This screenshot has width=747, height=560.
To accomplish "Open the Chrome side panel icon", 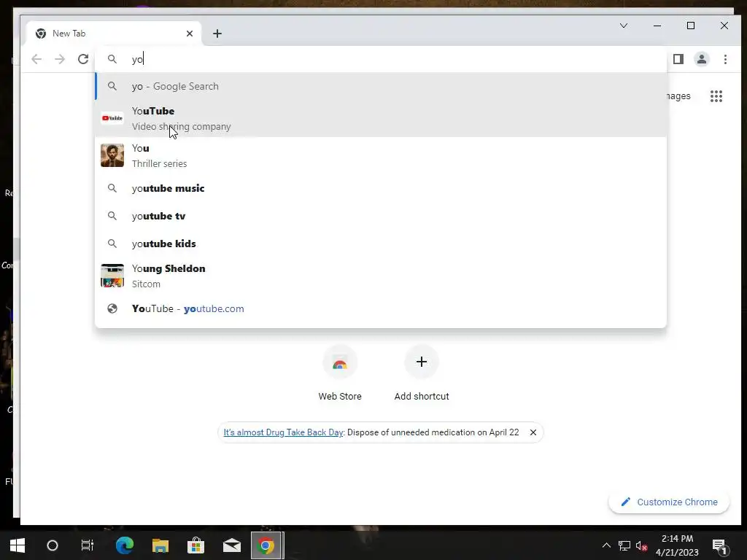I will point(678,59).
